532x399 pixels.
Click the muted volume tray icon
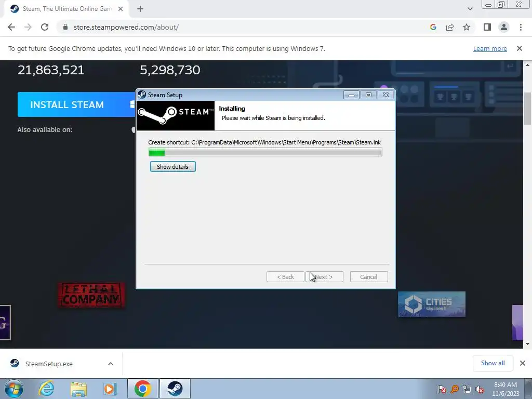pos(480,389)
